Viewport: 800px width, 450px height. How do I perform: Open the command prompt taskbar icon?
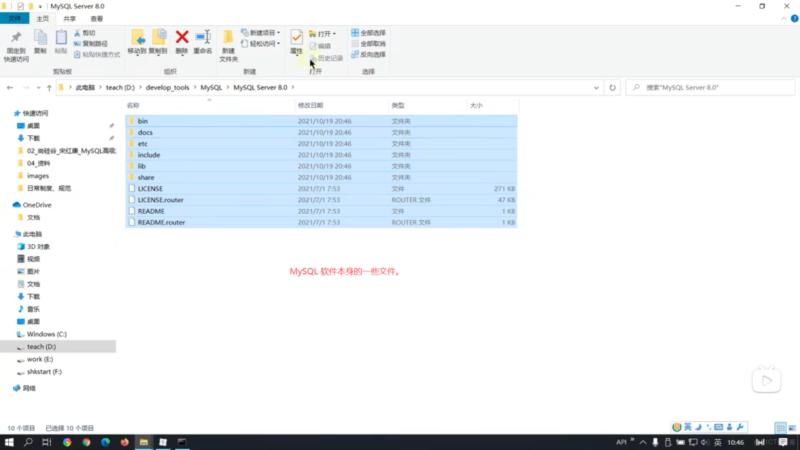[x=182, y=442]
